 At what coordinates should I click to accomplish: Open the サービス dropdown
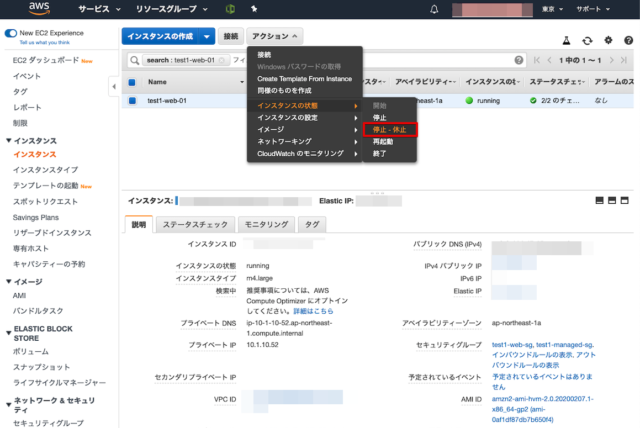99,9
